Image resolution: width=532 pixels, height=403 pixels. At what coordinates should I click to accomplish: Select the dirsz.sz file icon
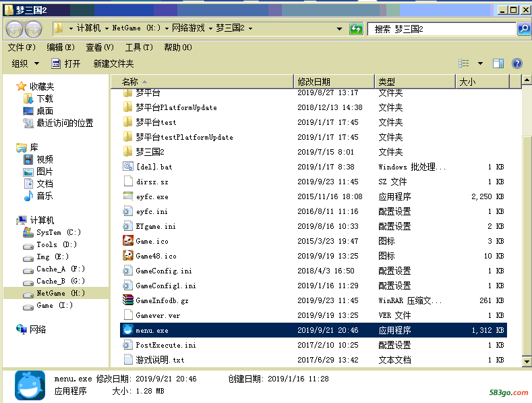point(128,181)
